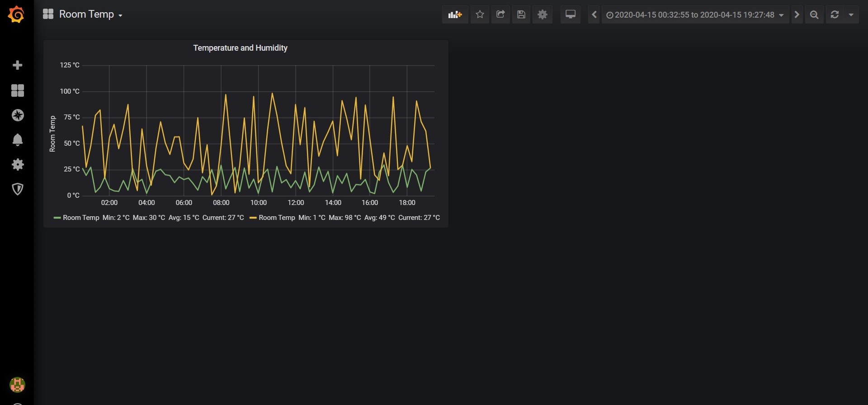Cycle view mode with monitor icon
868x405 pixels.
tap(571, 14)
